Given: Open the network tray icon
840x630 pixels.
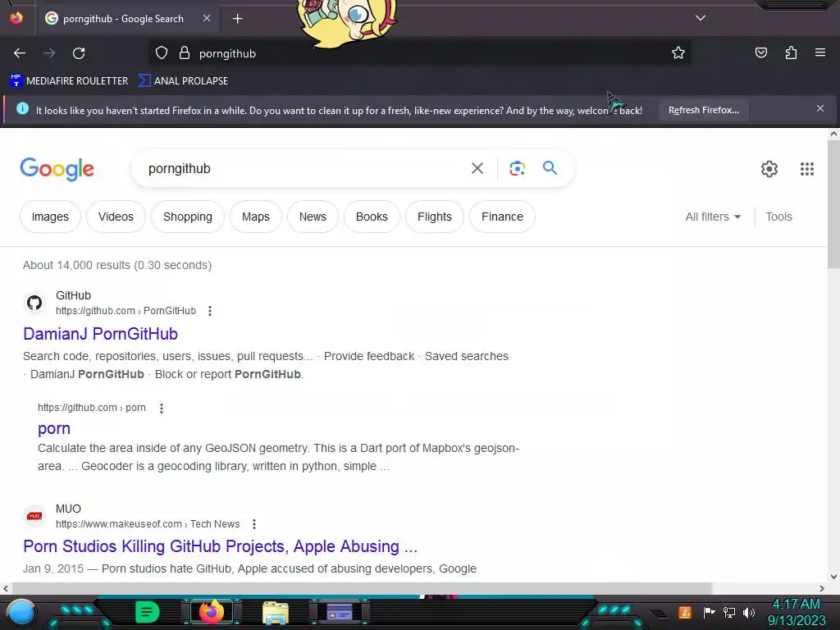Looking at the screenshot, I should coord(728,612).
